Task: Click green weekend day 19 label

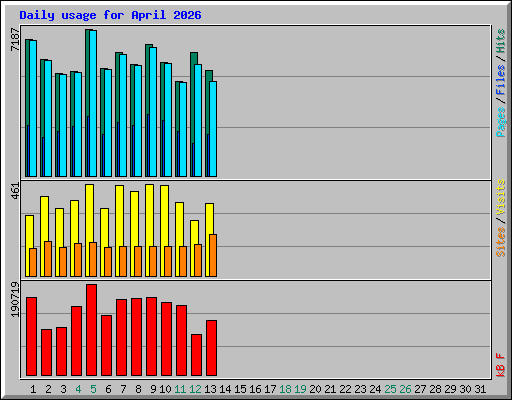Action: tap(300, 389)
